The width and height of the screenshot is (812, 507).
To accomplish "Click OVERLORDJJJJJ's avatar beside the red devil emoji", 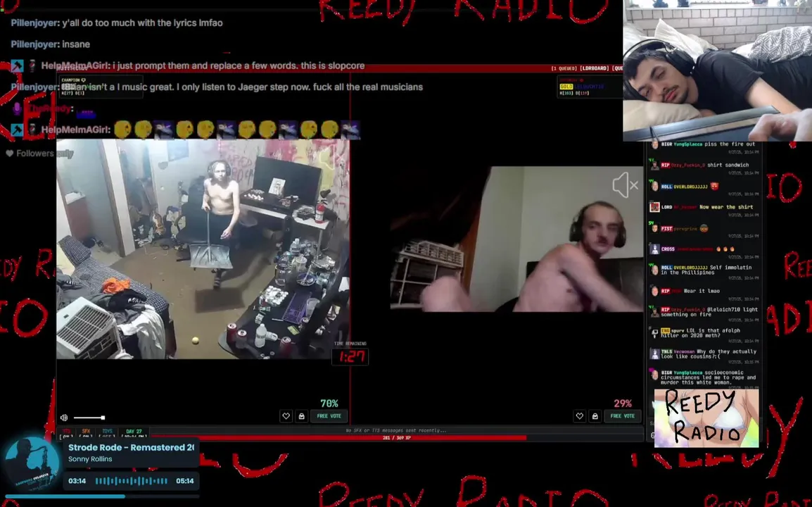I will point(654,186).
